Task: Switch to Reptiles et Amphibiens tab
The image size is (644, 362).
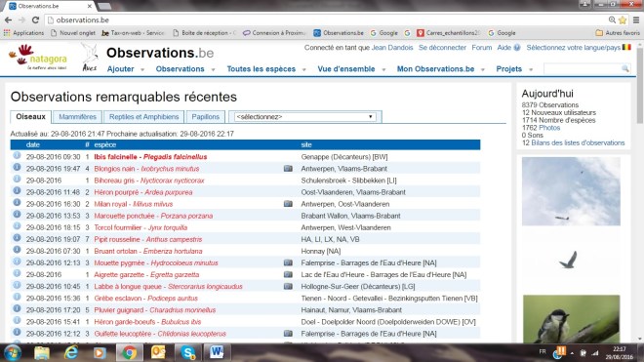Action: pyautogui.click(x=143, y=117)
